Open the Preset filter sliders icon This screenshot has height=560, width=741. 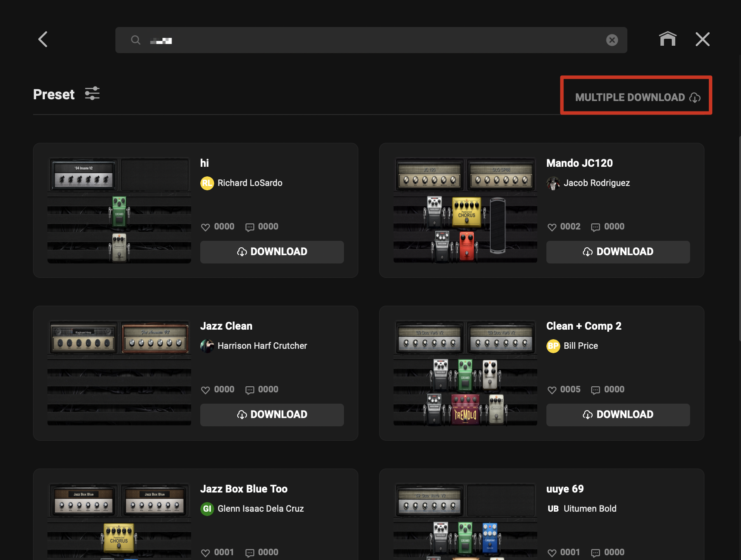click(92, 94)
